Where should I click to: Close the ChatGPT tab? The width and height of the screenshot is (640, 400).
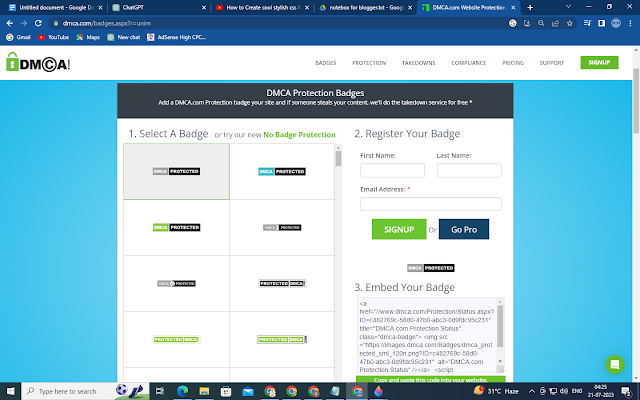(204, 7)
